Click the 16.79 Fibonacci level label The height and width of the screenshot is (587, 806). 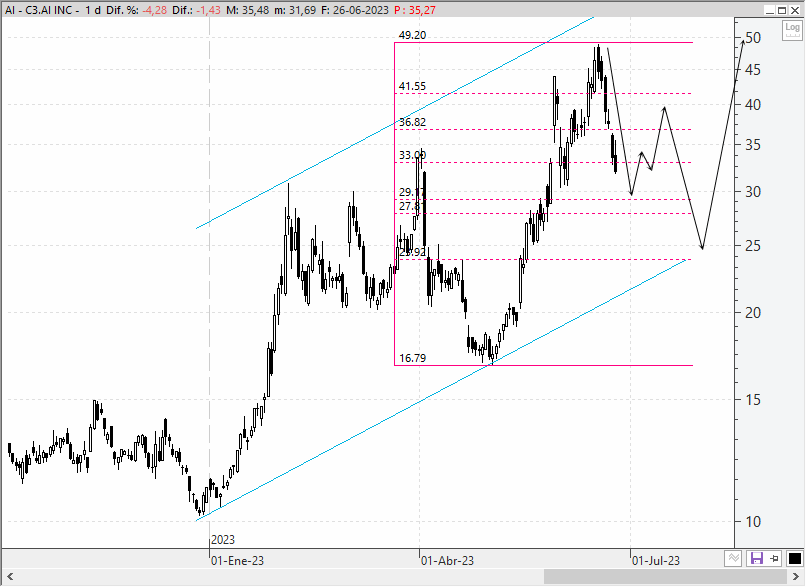(x=412, y=358)
